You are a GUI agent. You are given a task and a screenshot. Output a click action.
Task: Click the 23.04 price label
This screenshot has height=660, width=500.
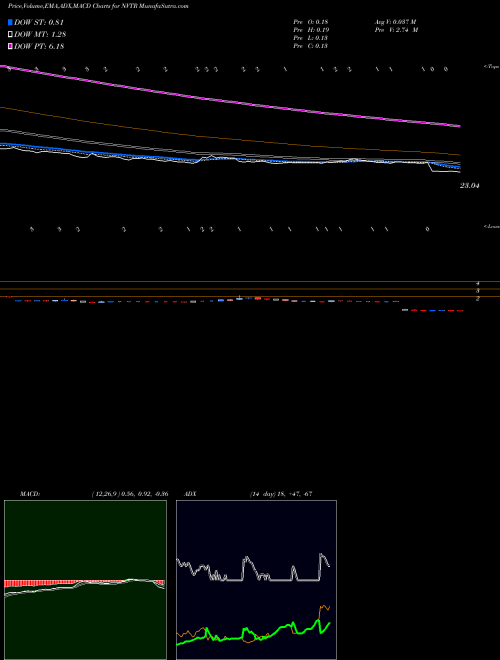coord(470,185)
